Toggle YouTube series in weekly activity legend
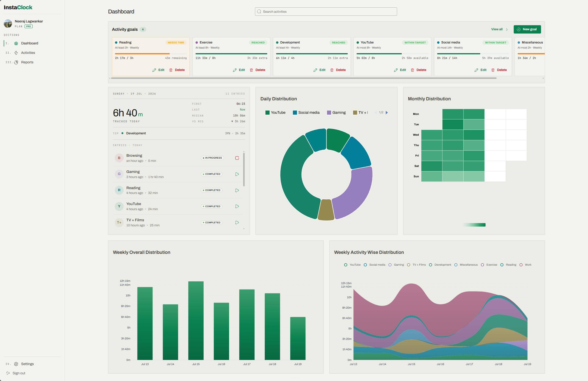The height and width of the screenshot is (381, 588). point(352,265)
